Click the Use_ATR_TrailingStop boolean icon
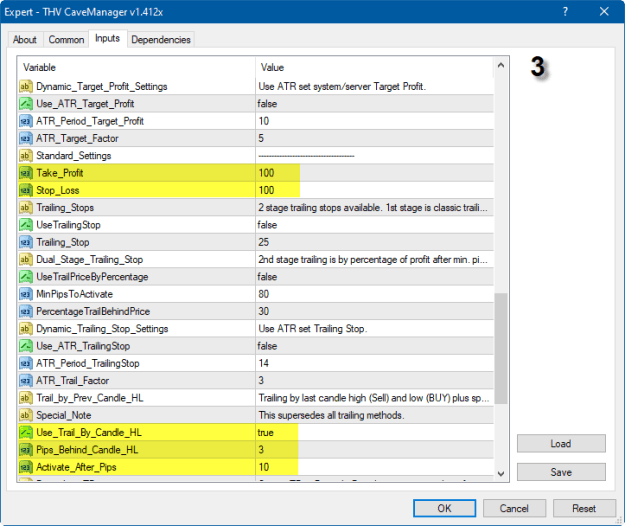This screenshot has width=625, height=526. [25, 346]
